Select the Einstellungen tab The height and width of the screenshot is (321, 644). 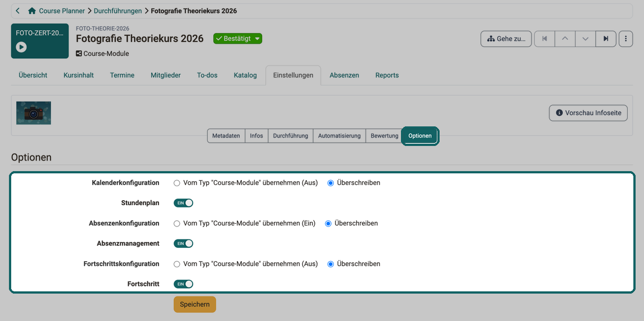click(293, 75)
